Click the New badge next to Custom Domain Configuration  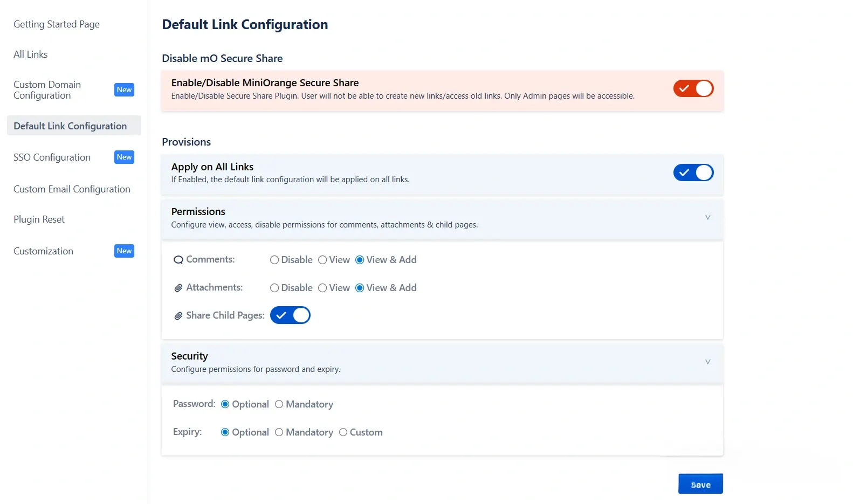[x=124, y=89]
